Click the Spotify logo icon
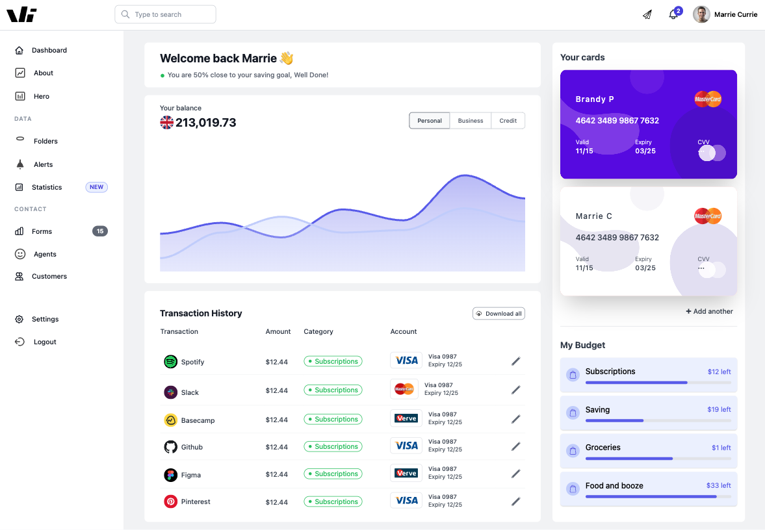The height and width of the screenshot is (532, 765). 171,362
